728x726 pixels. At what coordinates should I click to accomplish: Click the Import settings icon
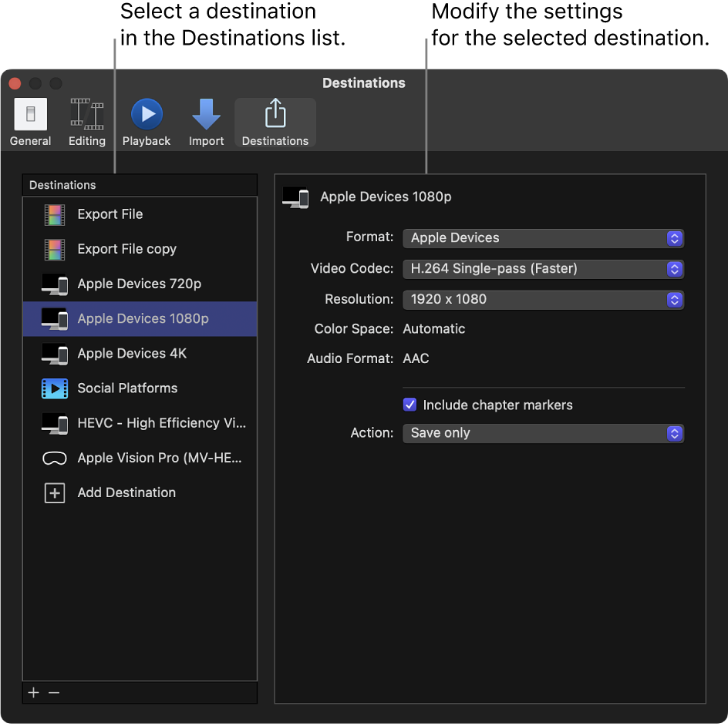click(206, 120)
